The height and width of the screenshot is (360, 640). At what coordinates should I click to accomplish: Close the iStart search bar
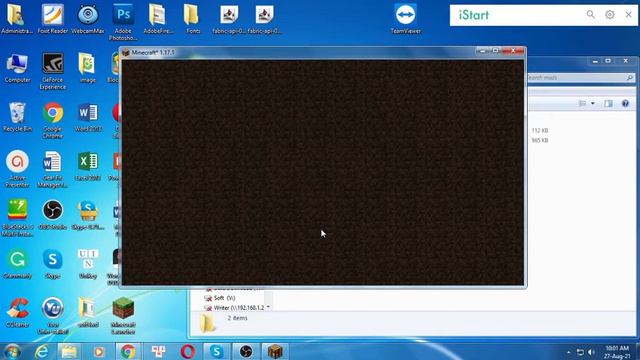[x=628, y=15]
